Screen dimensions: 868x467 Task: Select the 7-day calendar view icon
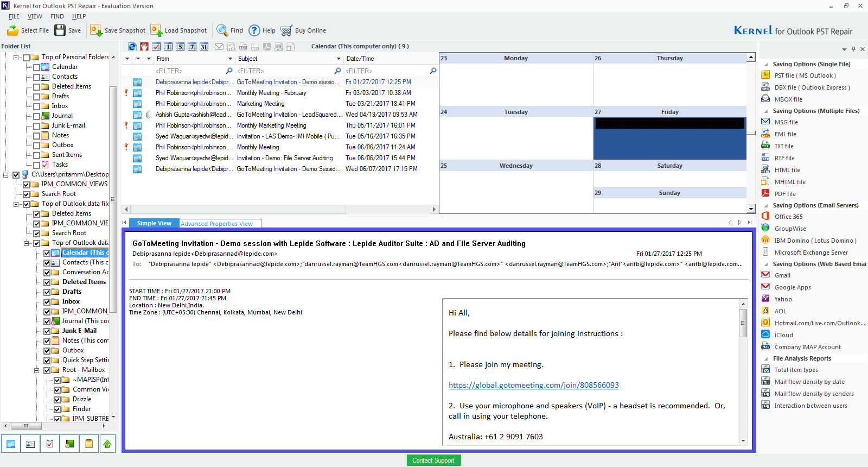coord(192,47)
